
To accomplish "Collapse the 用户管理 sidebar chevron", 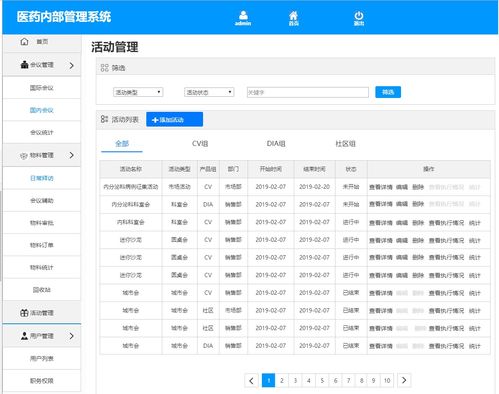I will coord(72,336).
